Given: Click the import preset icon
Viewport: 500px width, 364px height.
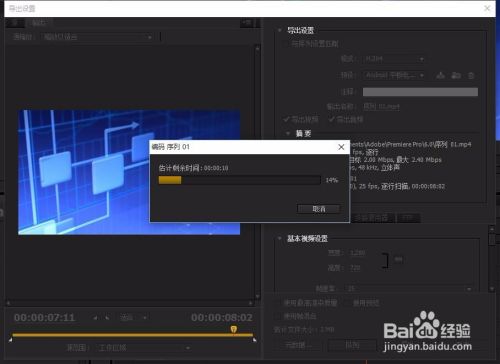Looking at the screenshot, I should [456, 76].
